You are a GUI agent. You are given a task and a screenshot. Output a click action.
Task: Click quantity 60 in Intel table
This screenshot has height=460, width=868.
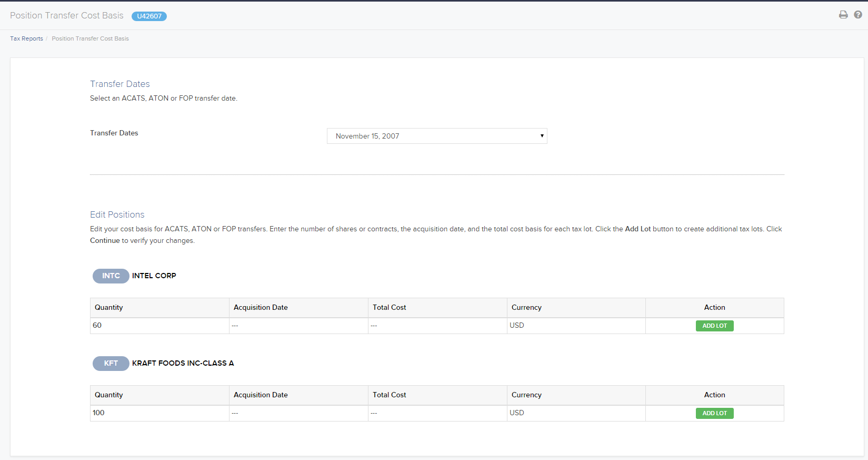[159, 326]
